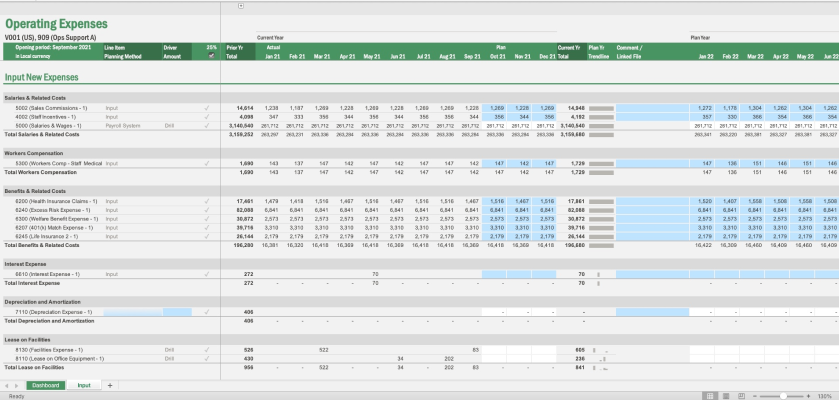Image resolution: width=839 pixels, height=400 pixels.
Task: Click Drill for Salaries & Wages row
Action: pos(170,126)
